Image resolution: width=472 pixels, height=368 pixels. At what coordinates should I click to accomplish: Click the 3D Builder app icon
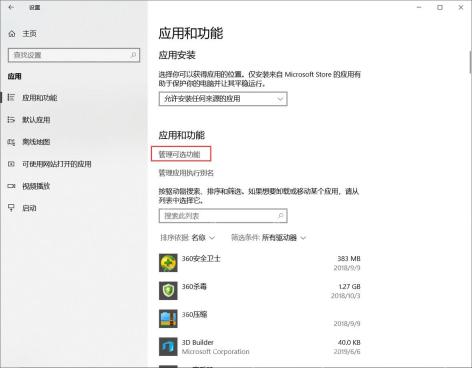[168, 347]
